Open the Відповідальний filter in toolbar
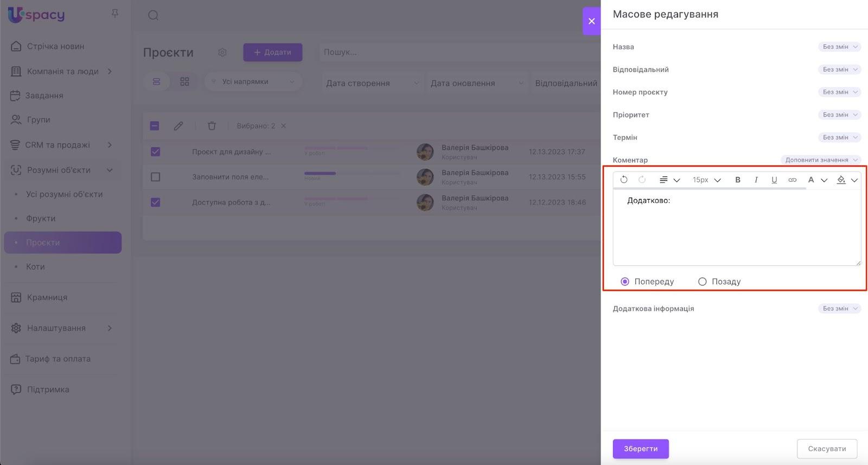This screenshot has height=465, width=868. 566,83
